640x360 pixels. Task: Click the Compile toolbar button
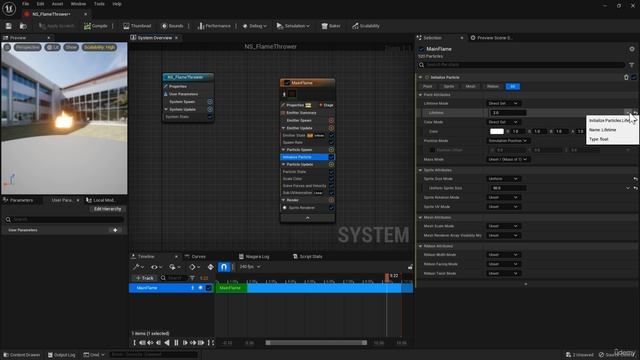pos(96,26)
